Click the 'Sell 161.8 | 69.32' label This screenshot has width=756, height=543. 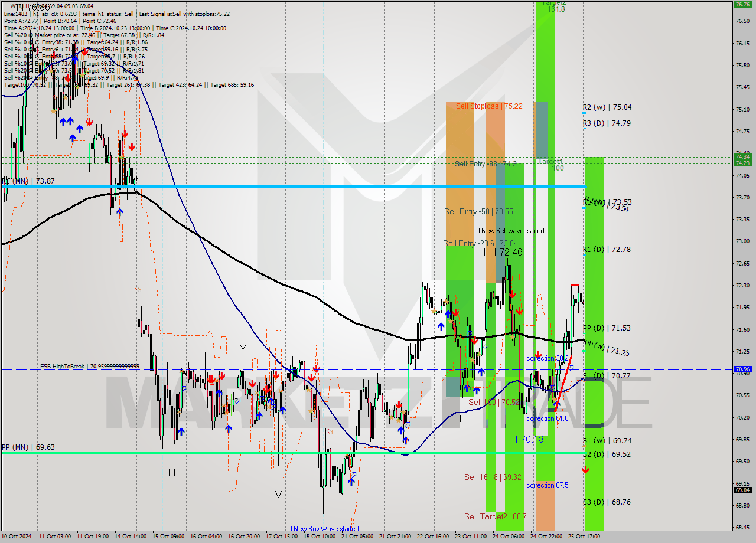(493, 477)
